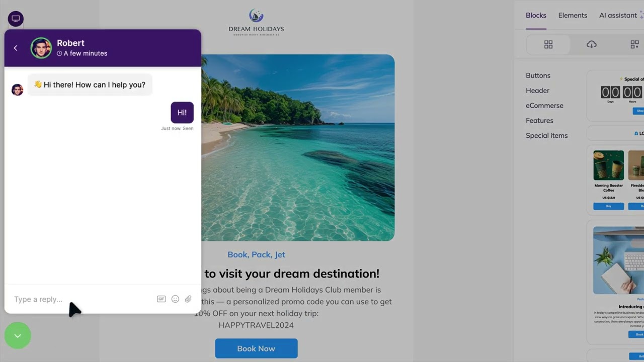
Task: Attach a file with paperclip icon
Action: (x=188, y=299)
